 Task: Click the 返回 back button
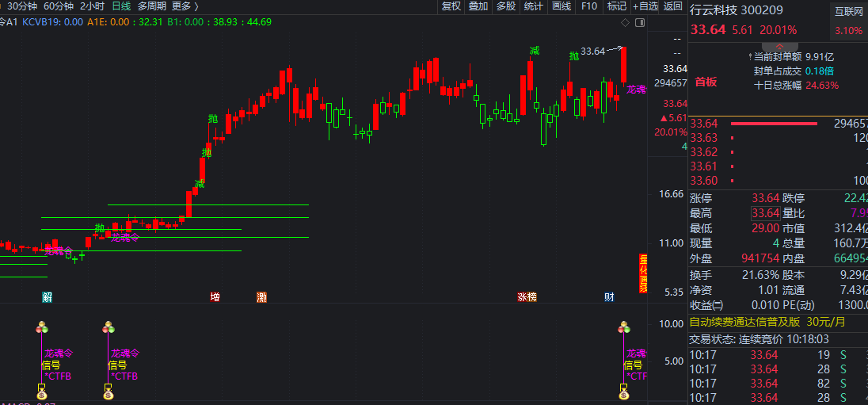pos(673,6)
